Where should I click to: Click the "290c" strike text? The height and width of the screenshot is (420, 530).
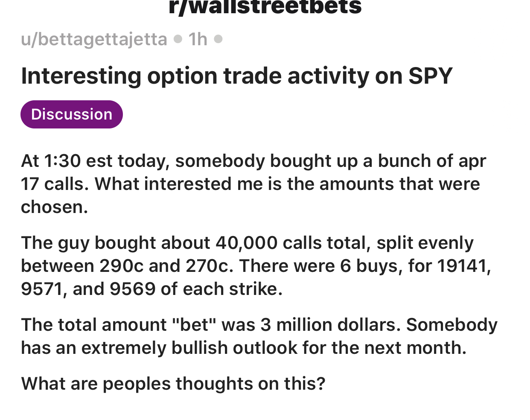coord(122,266)
